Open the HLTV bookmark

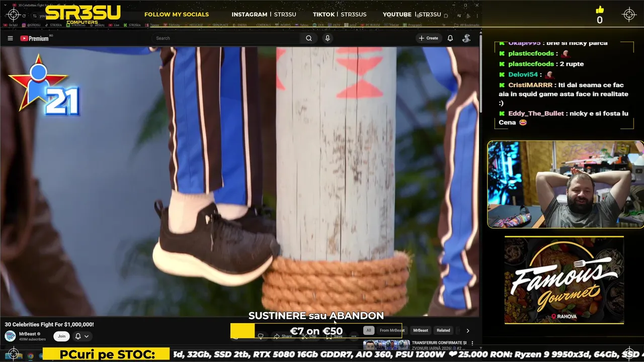(x=335, y=25)
